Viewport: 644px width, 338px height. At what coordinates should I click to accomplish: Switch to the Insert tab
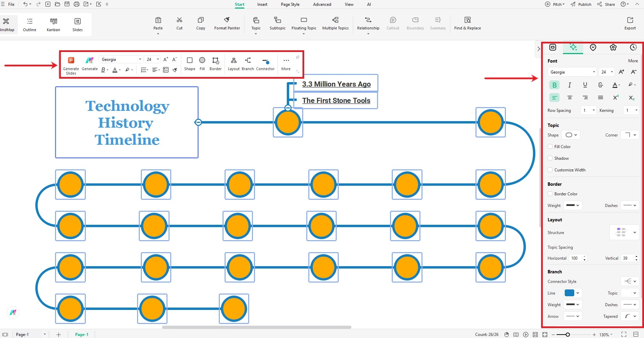262,4
